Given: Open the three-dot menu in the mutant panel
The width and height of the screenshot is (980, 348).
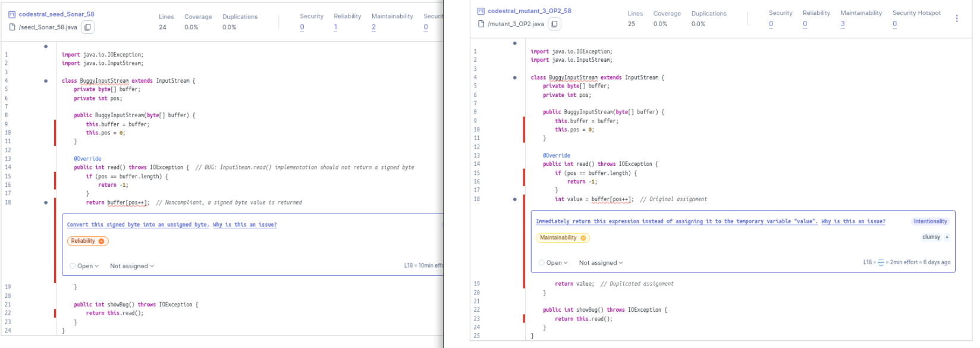Looking at the screenshot, I should tap(957, 18).
